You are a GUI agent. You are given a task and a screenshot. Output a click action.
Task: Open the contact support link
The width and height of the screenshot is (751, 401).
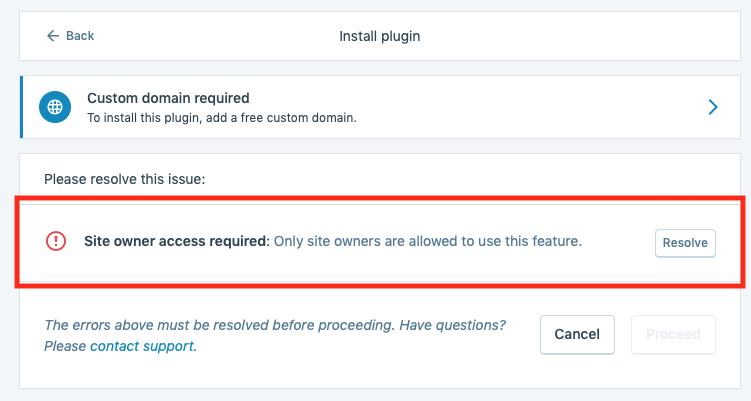[142, 346]
